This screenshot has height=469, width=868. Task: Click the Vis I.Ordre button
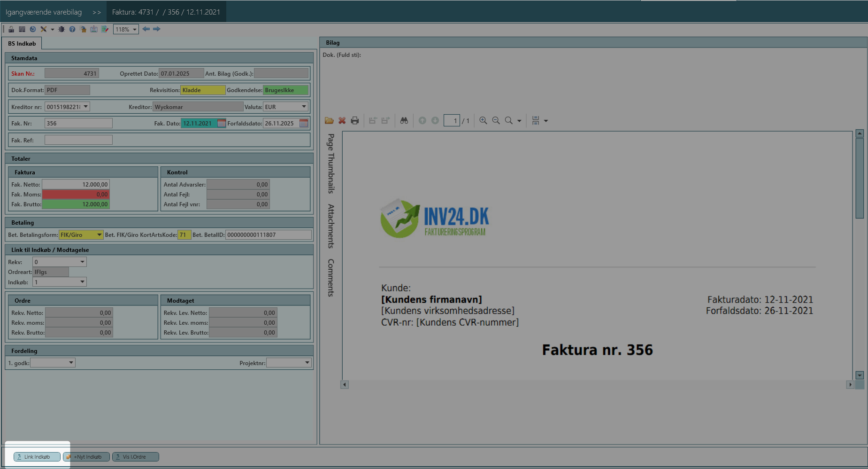(136, 457)
